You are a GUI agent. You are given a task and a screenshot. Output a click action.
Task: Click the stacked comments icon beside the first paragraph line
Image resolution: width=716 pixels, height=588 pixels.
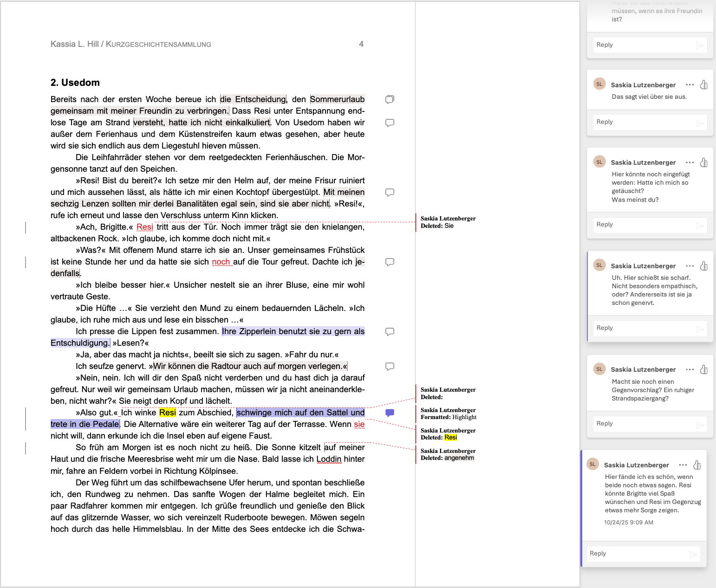pyautogui.click(x=390, y=99)
